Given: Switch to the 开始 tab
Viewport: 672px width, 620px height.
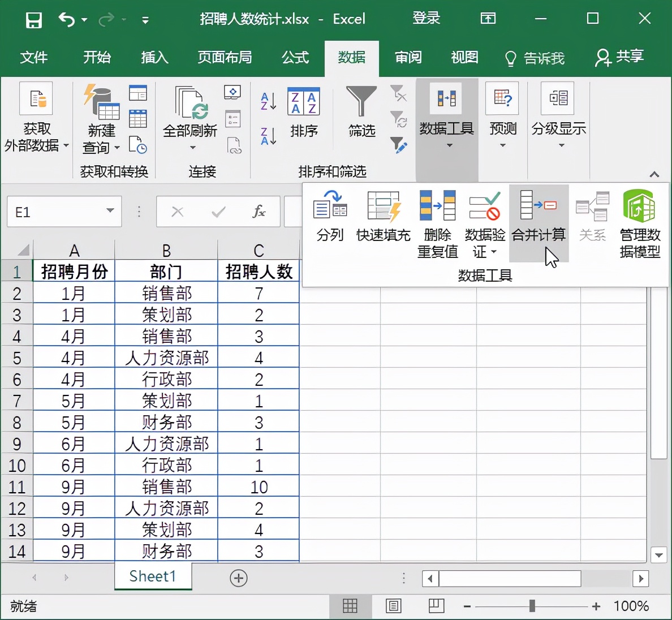Looking at the screenshot, I should pyautogui.click(x=97, y=57).
